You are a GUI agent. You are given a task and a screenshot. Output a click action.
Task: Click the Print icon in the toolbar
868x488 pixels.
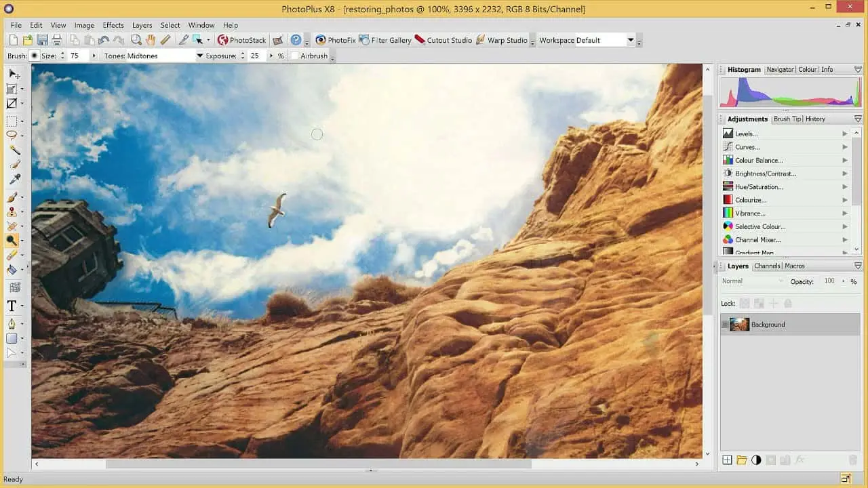[57, 40]
